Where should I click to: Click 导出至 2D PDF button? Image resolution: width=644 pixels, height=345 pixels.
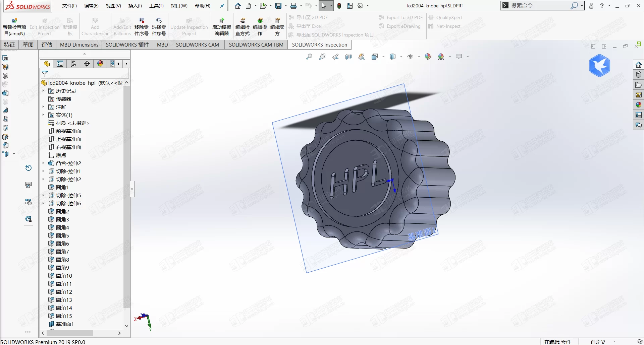[x=308, y=17]
